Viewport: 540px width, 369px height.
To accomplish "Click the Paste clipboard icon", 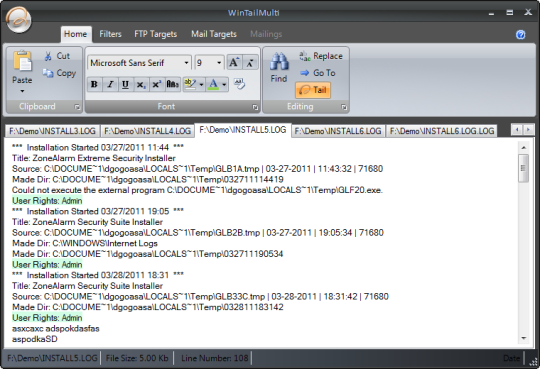I will 22,61.
